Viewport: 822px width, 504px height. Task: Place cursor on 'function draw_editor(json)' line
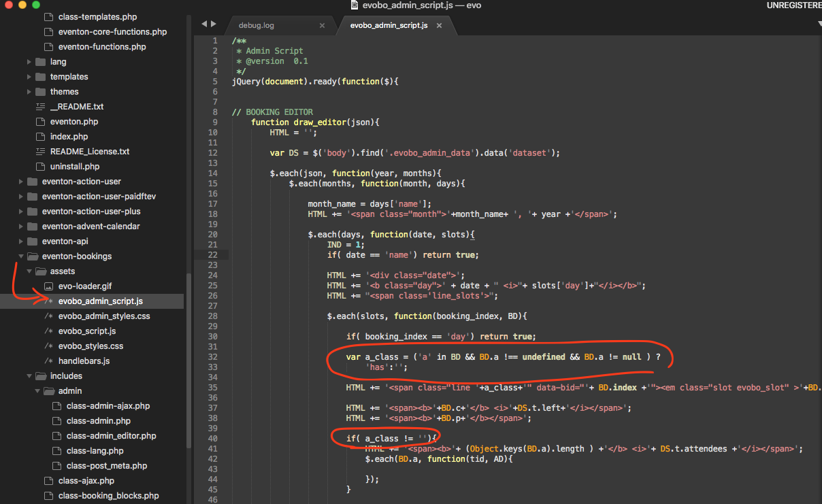[315, 122]
